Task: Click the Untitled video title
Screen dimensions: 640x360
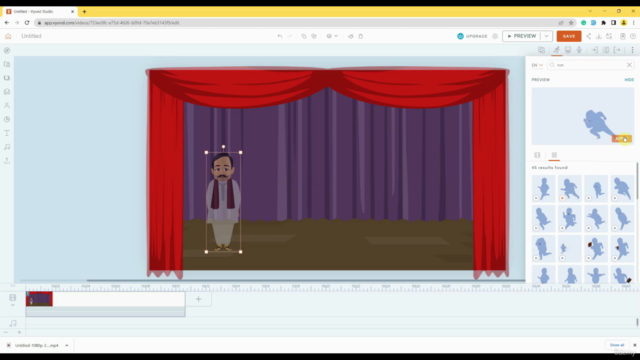Action: 31,36
